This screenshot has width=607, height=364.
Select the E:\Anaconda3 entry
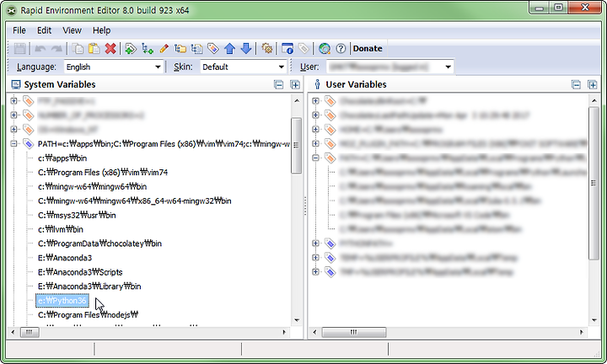pyautogui.click(x=65, y=258)
